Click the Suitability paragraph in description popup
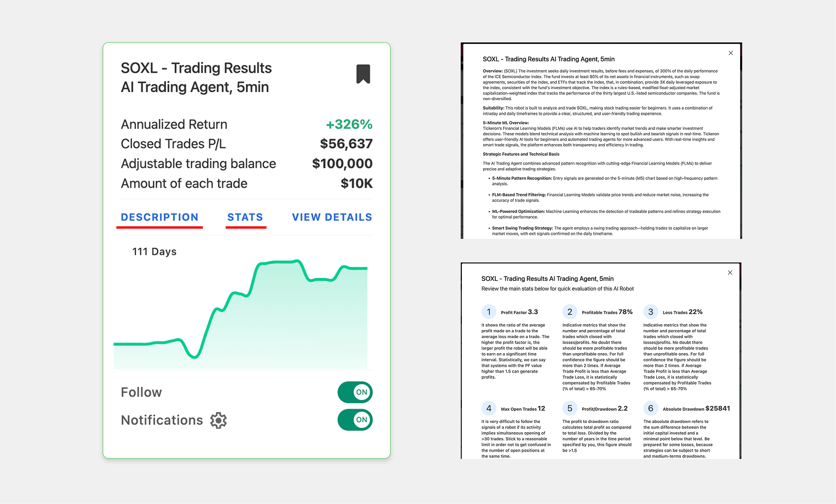 (x=598, y=111)
